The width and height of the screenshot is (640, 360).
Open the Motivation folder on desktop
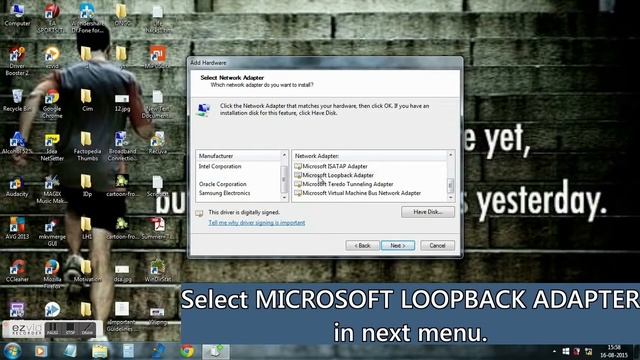87,271
